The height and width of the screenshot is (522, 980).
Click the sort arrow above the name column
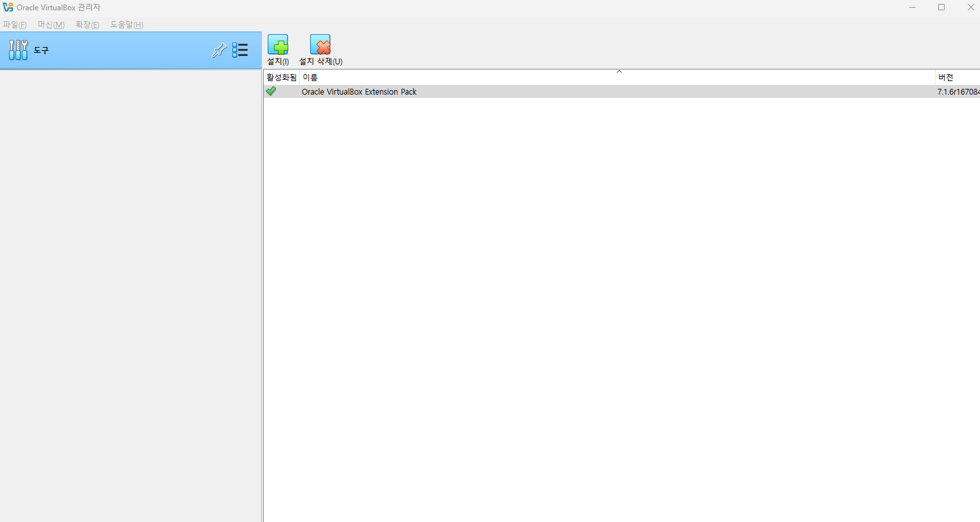pos(619,71)
